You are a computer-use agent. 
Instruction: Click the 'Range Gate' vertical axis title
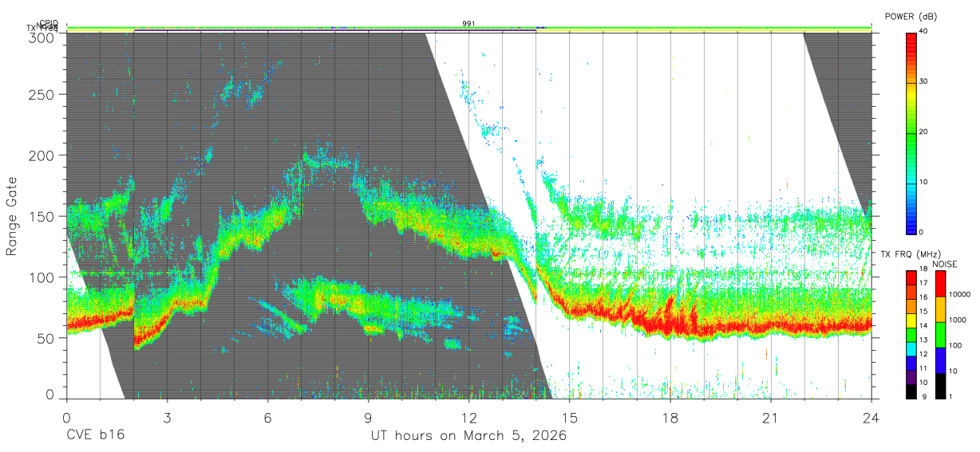(x=12, y=216)
